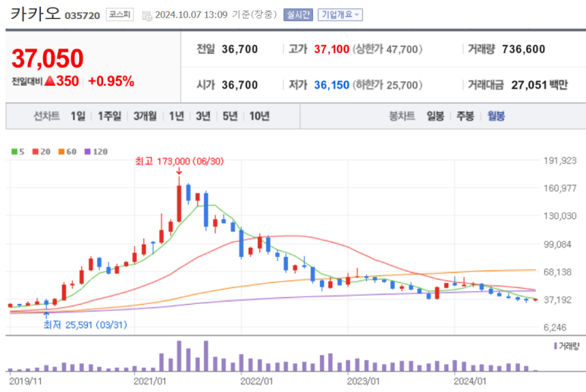Screen dimensions: 586x392
Task: Click the 2019/11 axis label
Action: coord(26,381)
